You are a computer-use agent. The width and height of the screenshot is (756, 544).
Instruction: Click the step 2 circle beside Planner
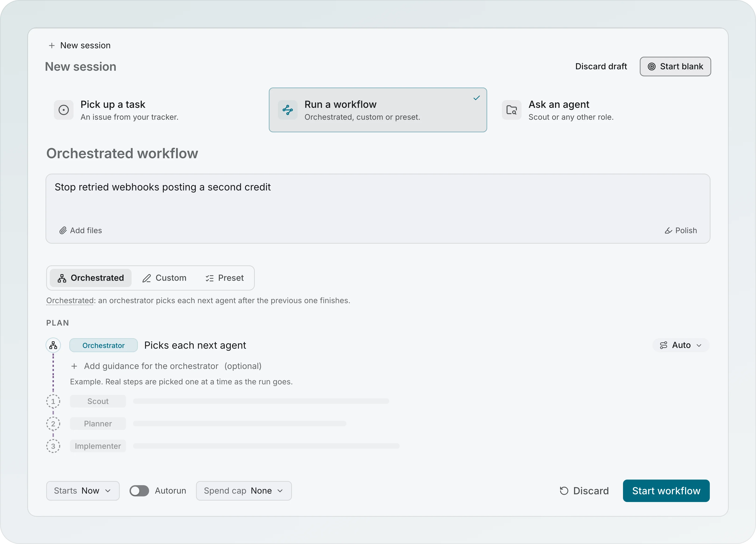[53, 424]
